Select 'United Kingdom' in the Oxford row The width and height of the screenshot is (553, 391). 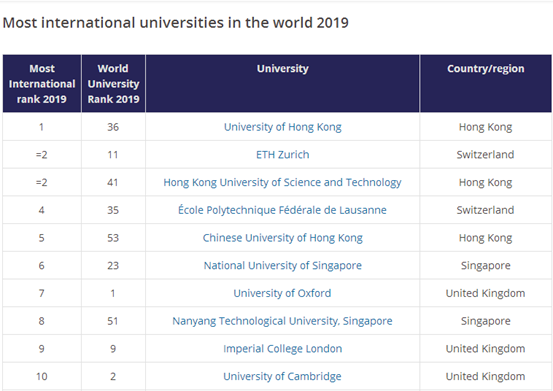(x=485, y=293)
